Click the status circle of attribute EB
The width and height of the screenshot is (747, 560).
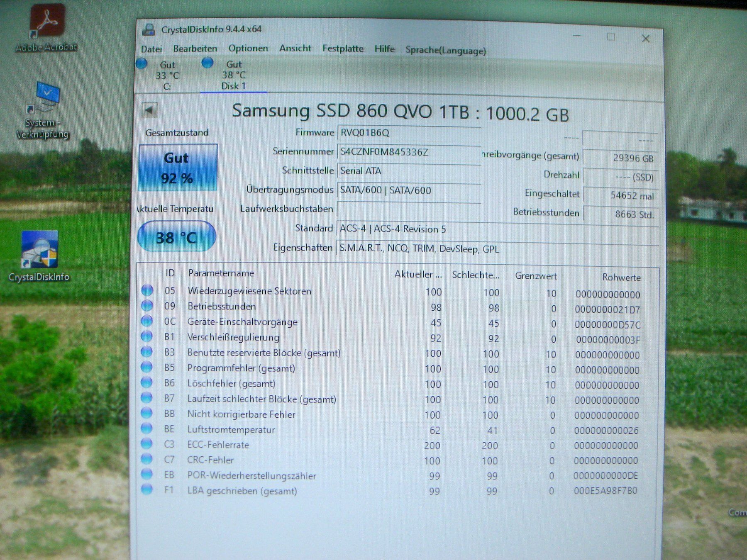tap(146, 474)
